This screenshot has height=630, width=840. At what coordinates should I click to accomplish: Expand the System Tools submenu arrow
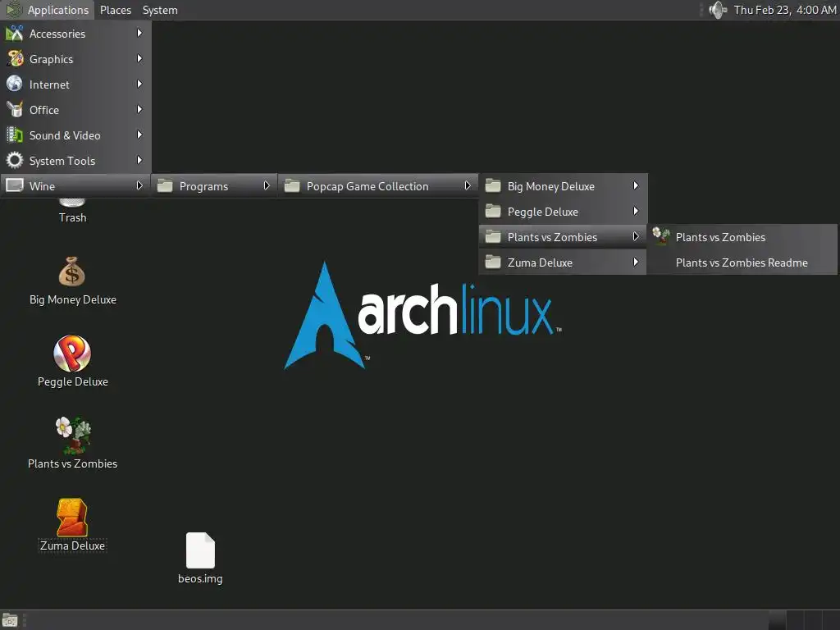click(x=139, y=160)
